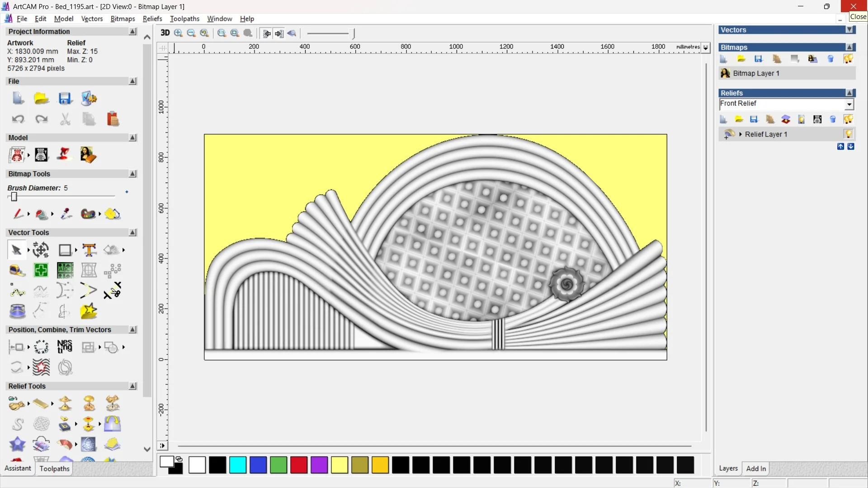Expand the Vectors panel

pos(849,30)
